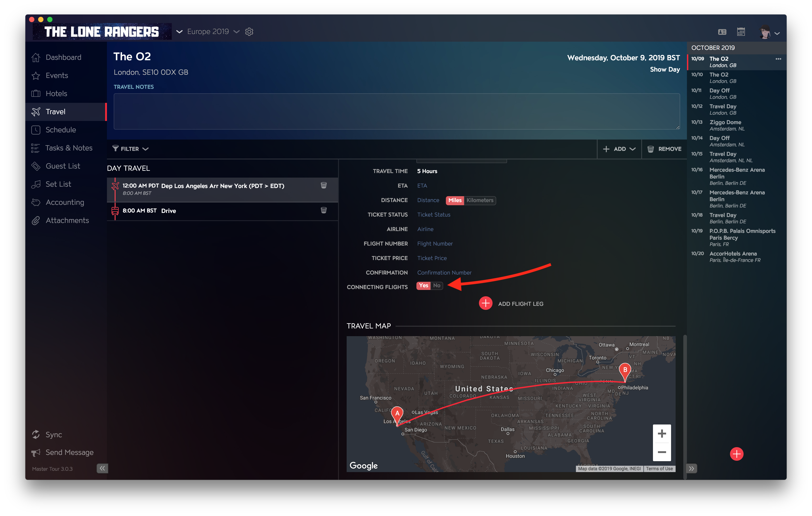Expand the Add dropdown menu
This screenshot has width=812, height=516.
(x=619, y=149)
